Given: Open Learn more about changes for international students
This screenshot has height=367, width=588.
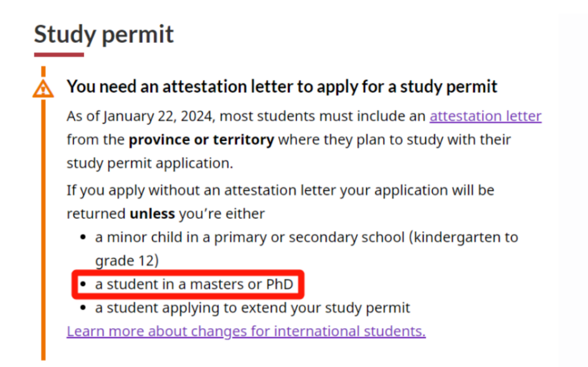Looking at the screenshot, I should [x=246, y=331].
